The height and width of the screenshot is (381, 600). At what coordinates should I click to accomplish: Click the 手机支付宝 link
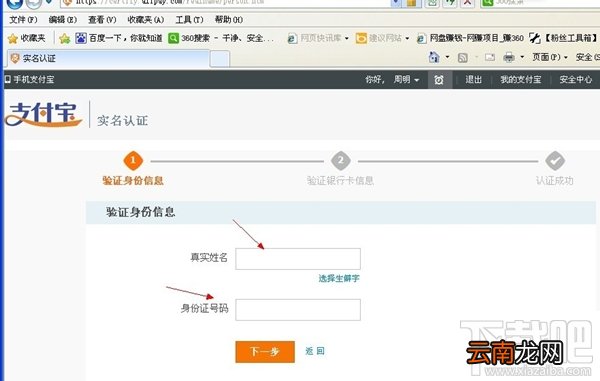pyautogui.click(x=29, y=80)
